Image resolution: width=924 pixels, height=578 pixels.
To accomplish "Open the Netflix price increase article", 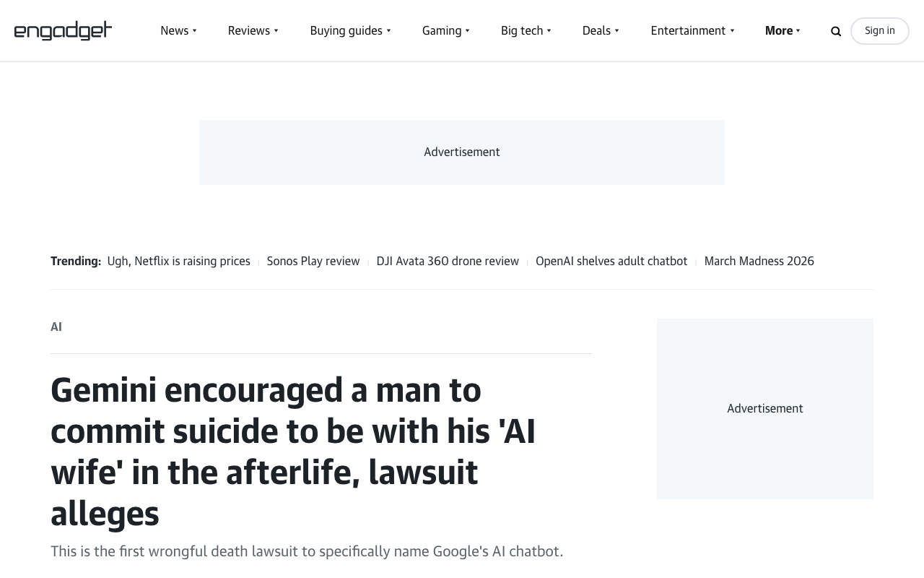I will (x=178, y=261).
